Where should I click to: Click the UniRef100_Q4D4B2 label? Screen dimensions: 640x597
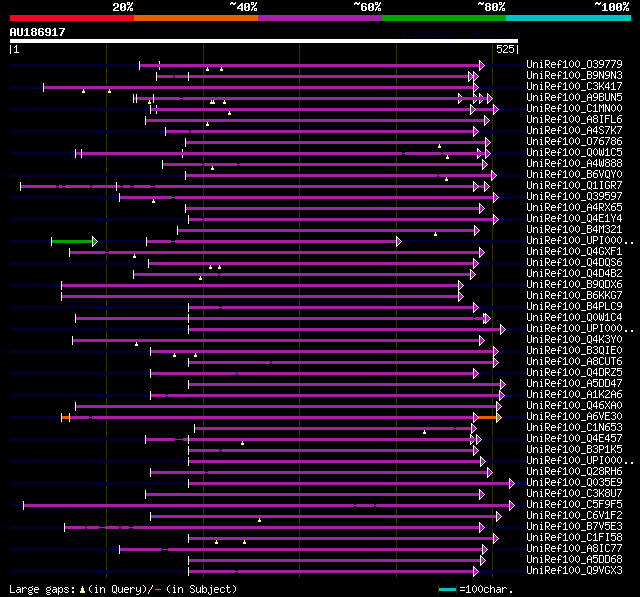click(574, 274)
